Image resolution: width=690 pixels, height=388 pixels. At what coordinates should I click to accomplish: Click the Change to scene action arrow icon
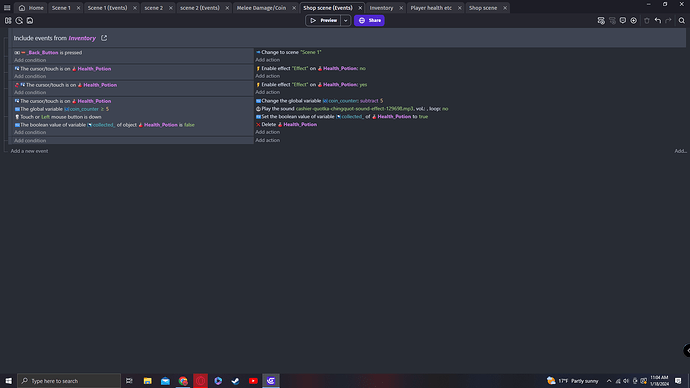(x=258, y=52)
